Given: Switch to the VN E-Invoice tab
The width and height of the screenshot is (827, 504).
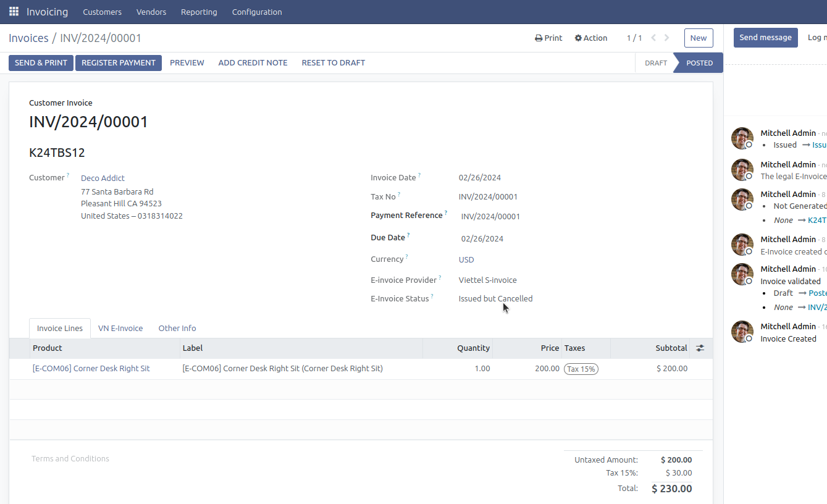Looking at the screenshot, I should [120, 329].
